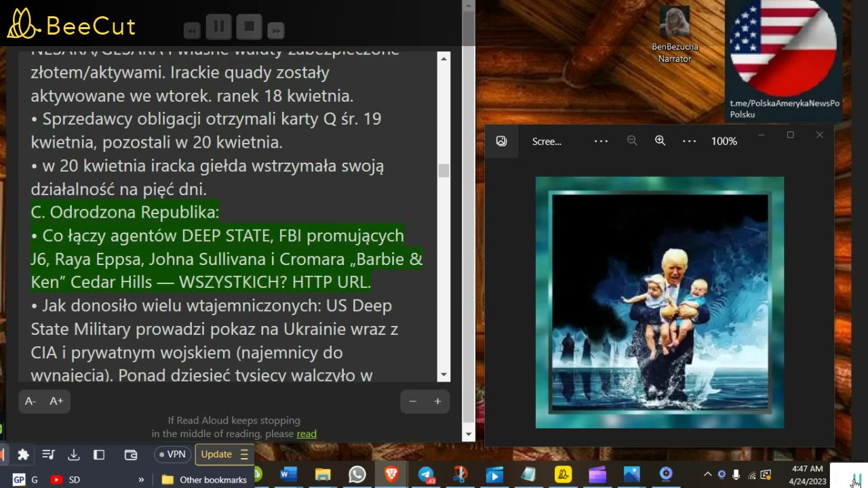The height and width of the screenshot is (488, 868).
Task: Open first ellipsis menu in Photos viewer
Action: click(x=601, y=141)
